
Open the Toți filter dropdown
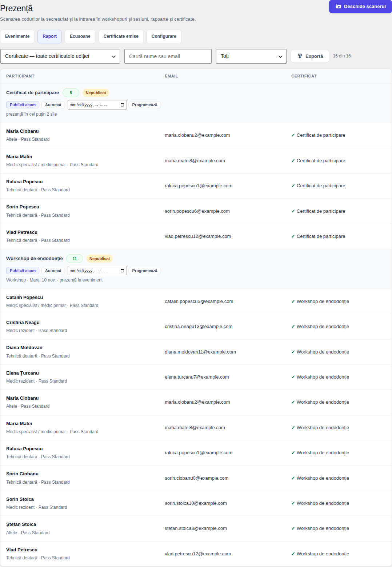(251, 56)
